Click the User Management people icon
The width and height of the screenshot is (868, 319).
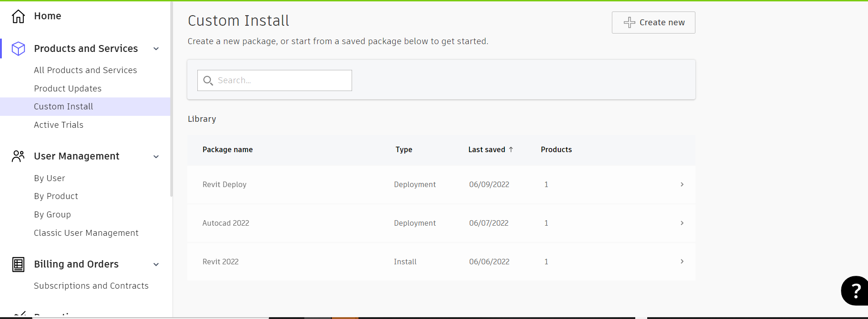pos(18,156)
